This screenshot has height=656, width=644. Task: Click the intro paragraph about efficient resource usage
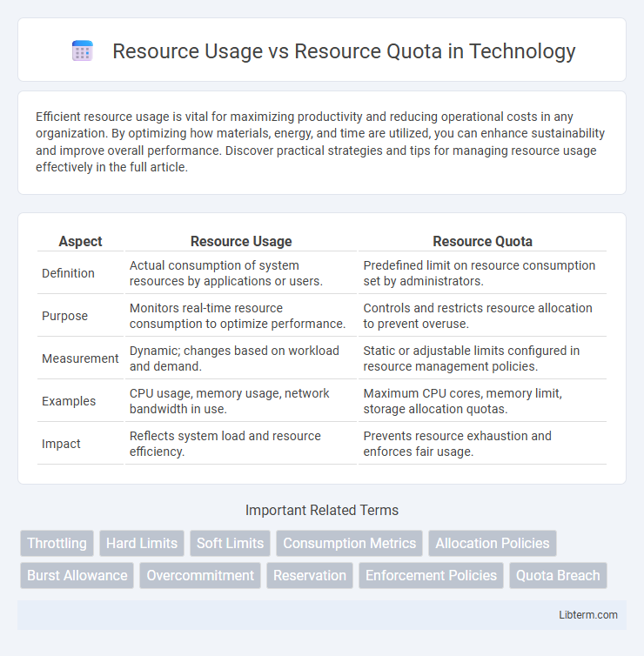click(320, 142)
